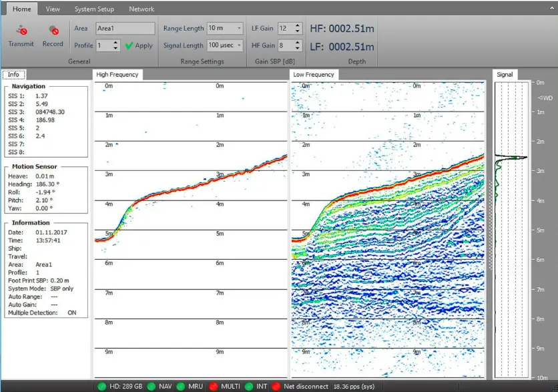558x392 pixels.
Task: Increase the Profile number with the up arrow
Action: pos(115,43)
